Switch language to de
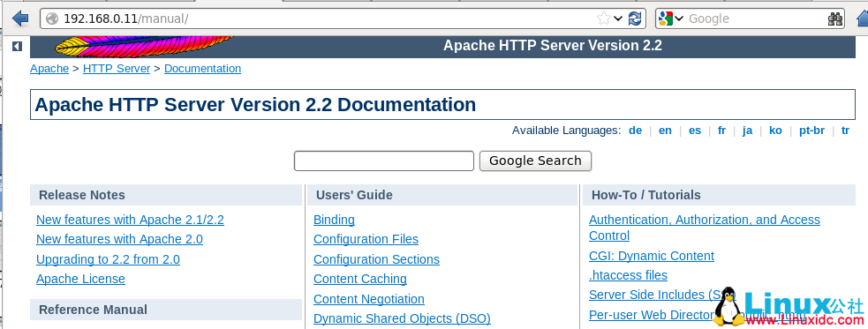 tap(635, 131)
